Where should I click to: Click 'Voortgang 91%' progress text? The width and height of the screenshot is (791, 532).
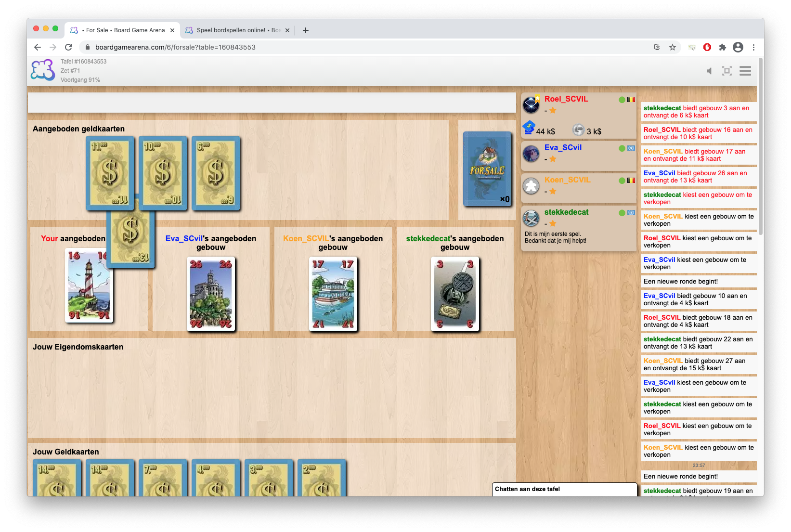coord(80,80)
